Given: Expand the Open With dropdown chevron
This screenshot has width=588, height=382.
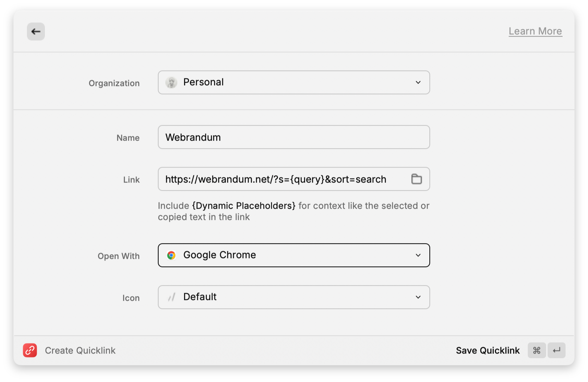Looking at the screenshot, I should tap(418, 255).
